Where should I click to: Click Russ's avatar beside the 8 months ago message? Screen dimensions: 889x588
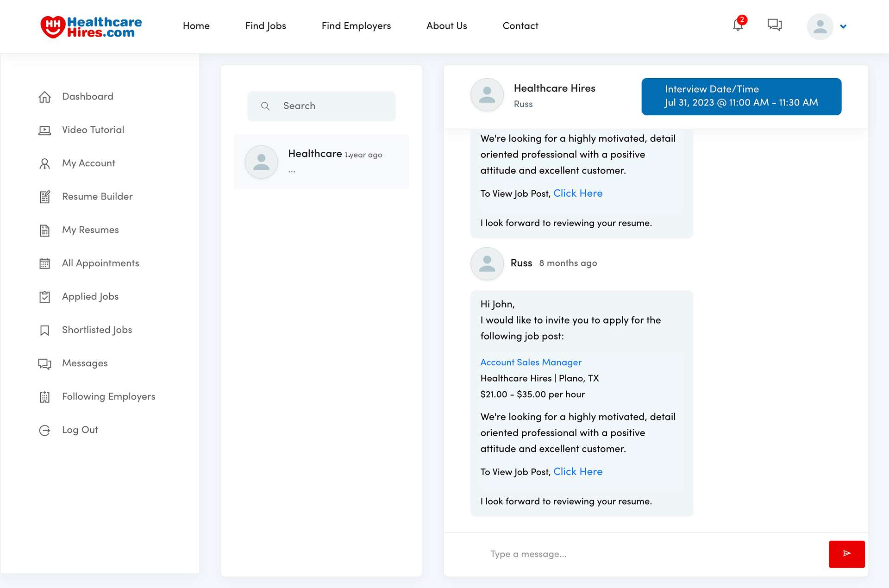487,263
